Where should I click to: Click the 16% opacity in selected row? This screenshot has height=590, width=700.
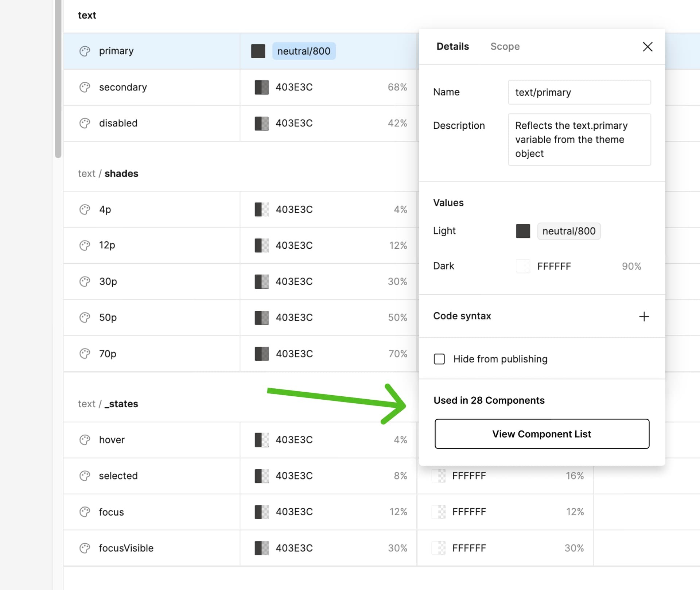coord(575,476)
